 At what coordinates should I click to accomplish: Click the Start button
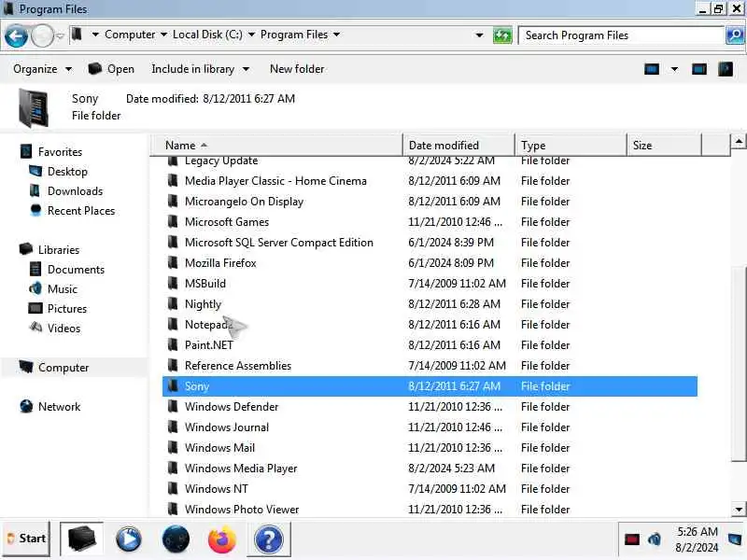click(x=26, y=539)
